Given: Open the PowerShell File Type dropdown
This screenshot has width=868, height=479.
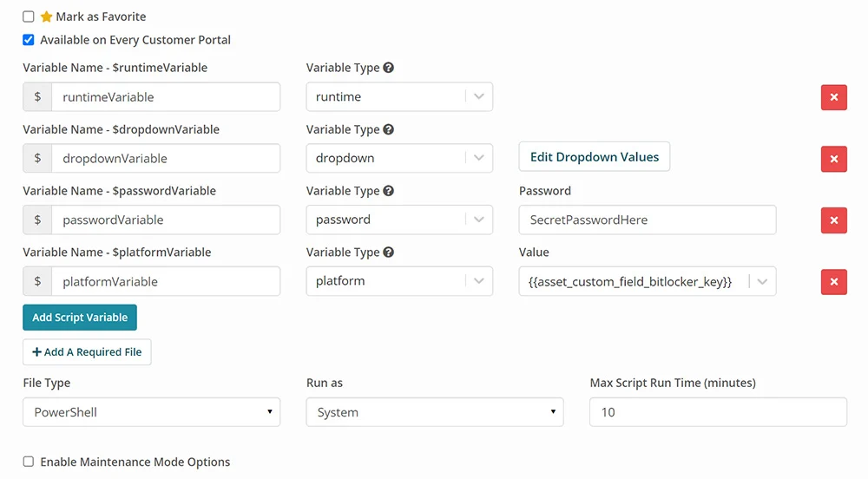Looking at the screenshot, I should [x=151, y=412].
